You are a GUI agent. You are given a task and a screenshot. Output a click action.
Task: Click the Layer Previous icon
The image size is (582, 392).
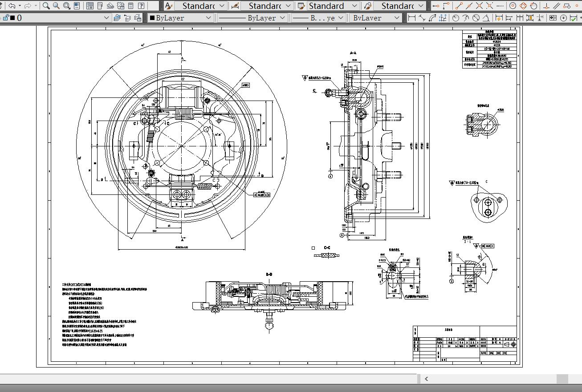tap(127, 18)
